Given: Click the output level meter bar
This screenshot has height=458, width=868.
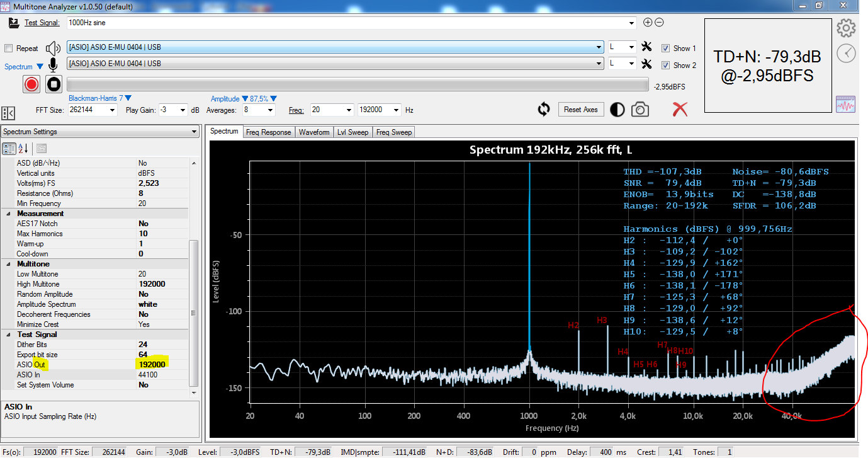Looking at the screenshot, I should [358, 85].
